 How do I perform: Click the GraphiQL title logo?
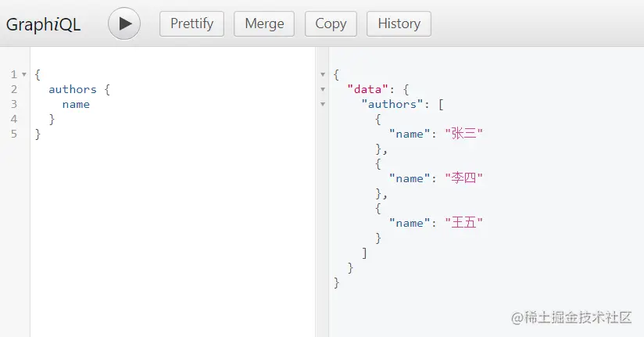tap(44, 23)
